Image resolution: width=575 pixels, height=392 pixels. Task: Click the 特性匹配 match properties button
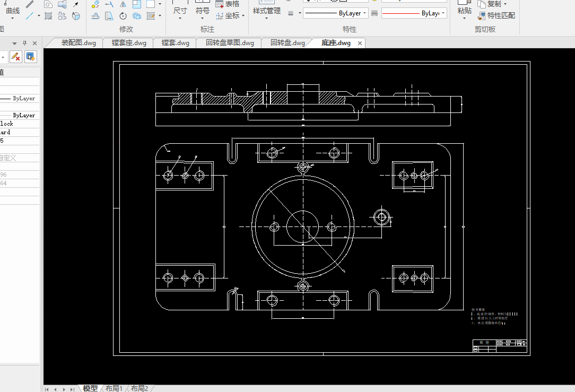click(x=496, y=15)
